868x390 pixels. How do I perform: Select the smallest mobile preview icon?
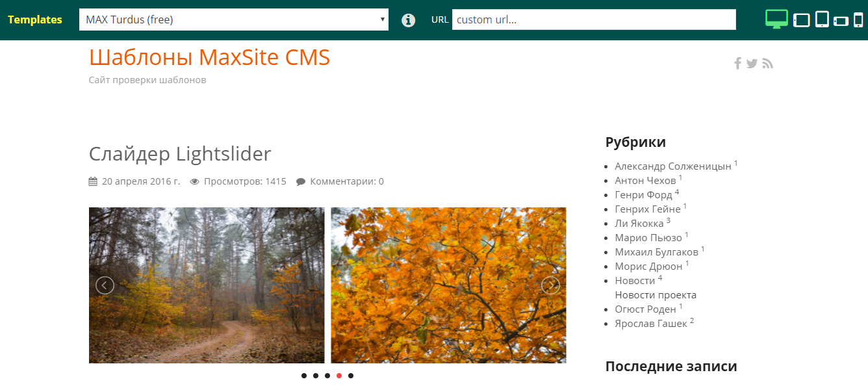(841, 20)
